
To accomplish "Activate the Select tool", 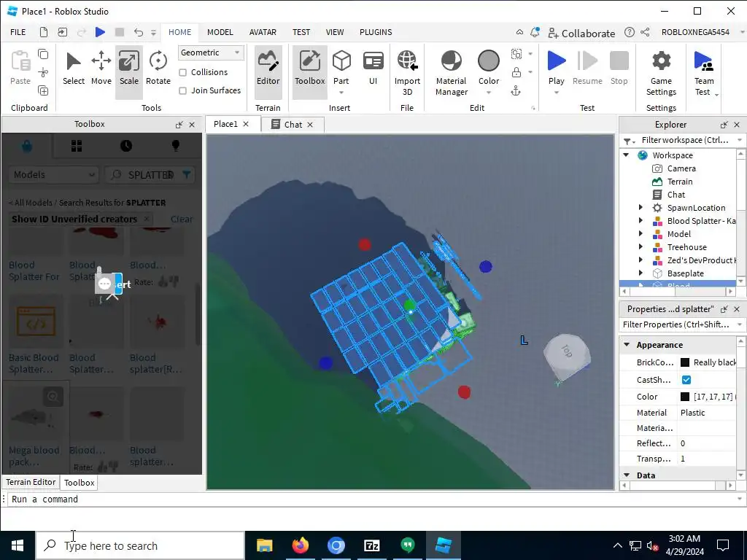I will 74,68.
